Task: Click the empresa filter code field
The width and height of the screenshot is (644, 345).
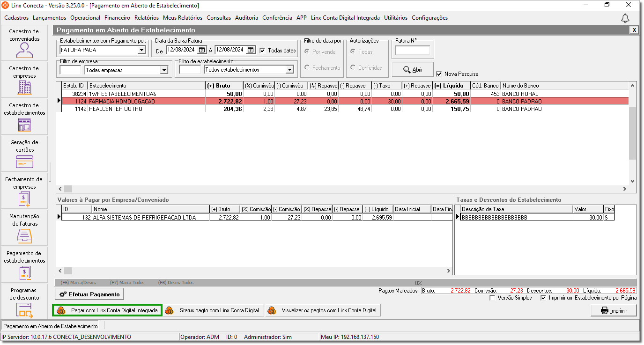Action: tap(71, 70)
